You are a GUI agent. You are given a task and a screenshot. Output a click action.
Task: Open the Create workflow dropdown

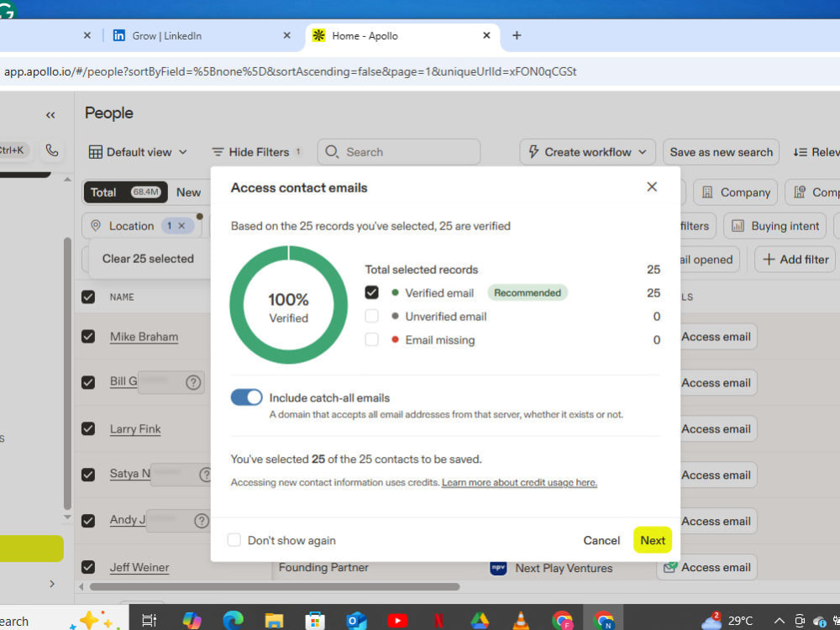(x=588, y=152)
